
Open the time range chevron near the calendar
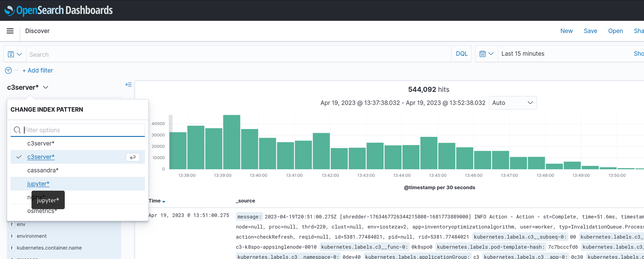pyautogui.click(x=491, y=54)
